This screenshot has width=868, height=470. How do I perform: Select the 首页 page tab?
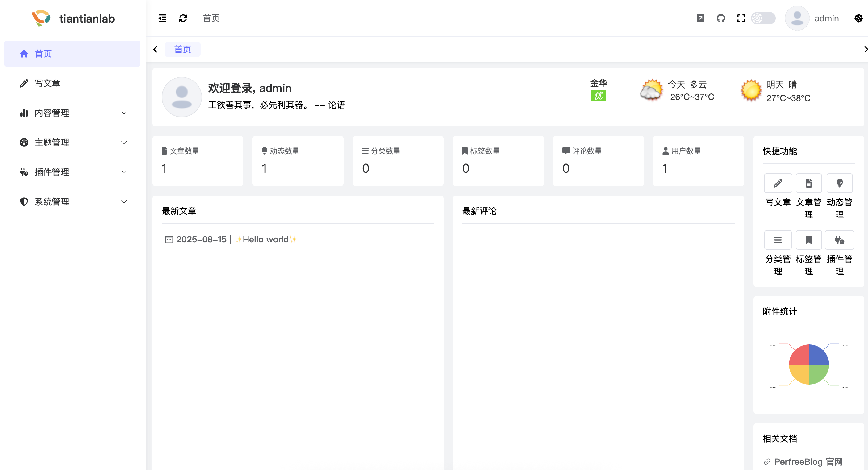pos(183,49)
